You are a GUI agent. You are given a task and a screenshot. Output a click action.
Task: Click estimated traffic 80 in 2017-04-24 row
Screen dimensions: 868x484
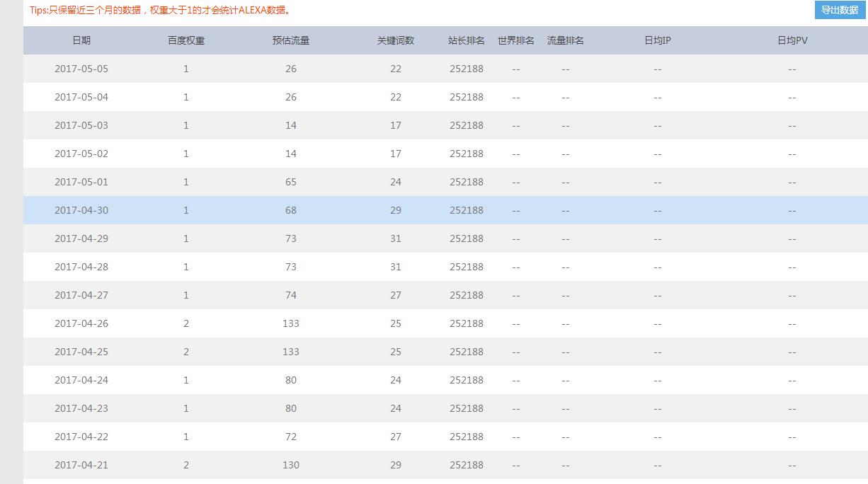(x=291, y=380)
